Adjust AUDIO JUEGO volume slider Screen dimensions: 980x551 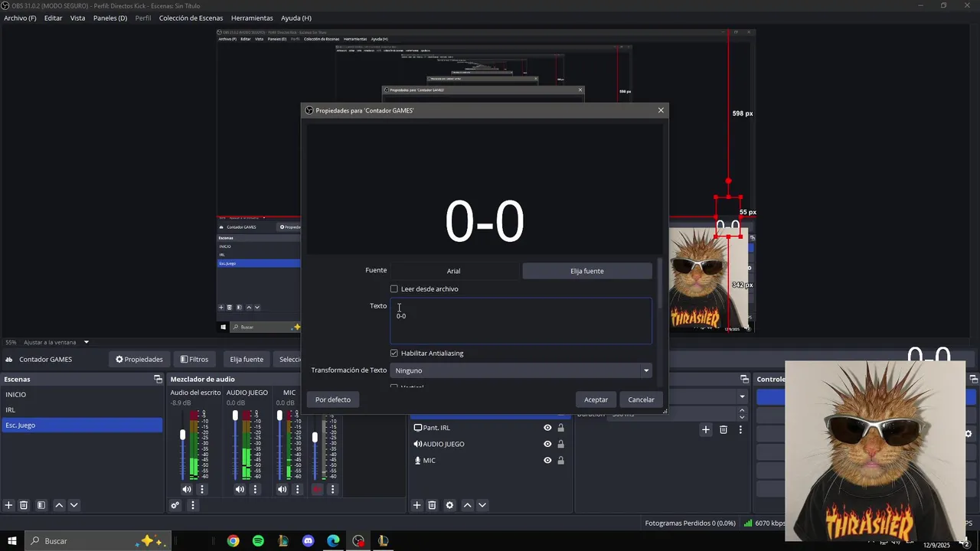(235, 416)
